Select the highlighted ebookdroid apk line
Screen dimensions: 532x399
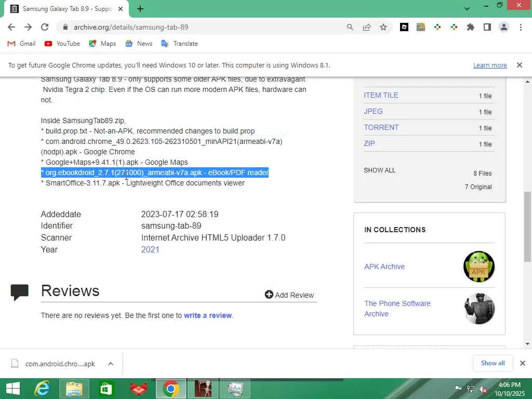coord(155,172)
